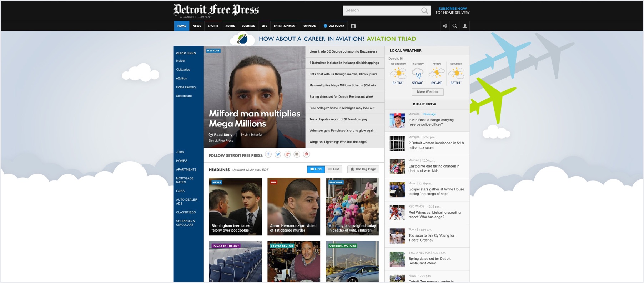Image resolution: width=644 pixels, height=283 pixels.
Task: Click the More Weather button
Action: 428,92
